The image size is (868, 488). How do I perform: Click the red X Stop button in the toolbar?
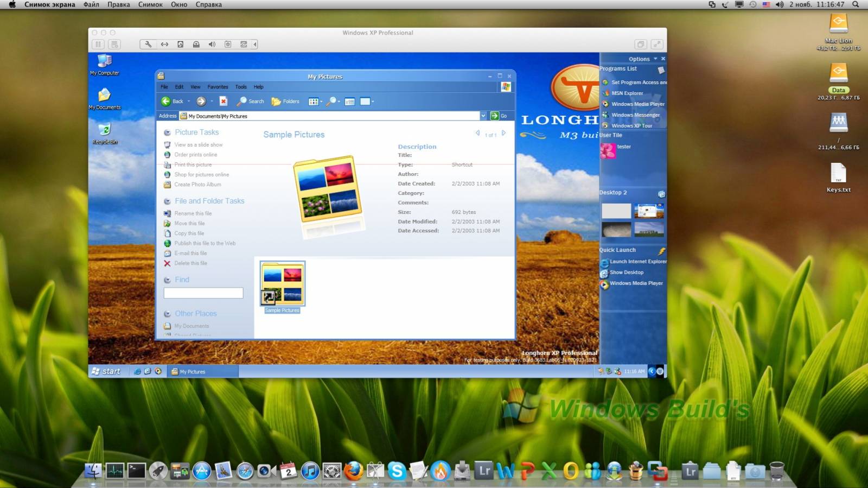[x=223, y=102]
